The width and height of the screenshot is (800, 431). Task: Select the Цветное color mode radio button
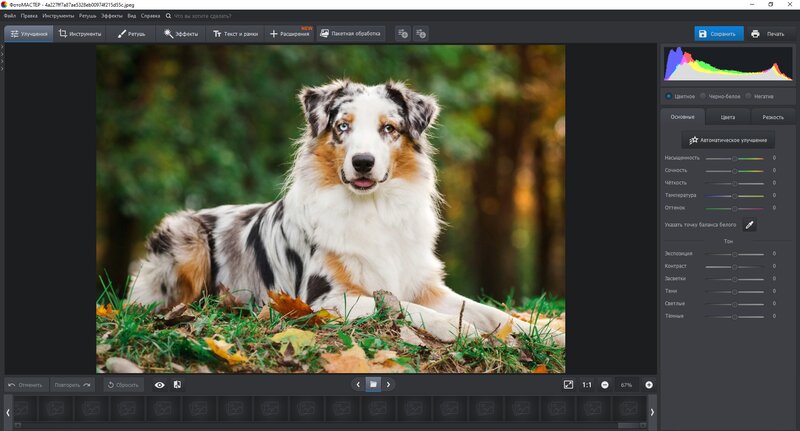[x=669, y=96]
